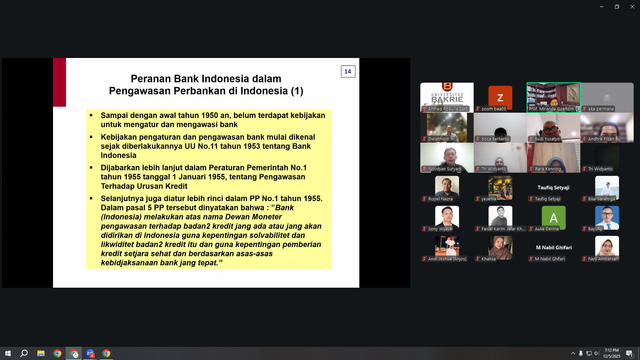Click the bullet 'Dijabarkan lebih lanjut dalam Peraturan Pemerintah'

click(204, 177)
